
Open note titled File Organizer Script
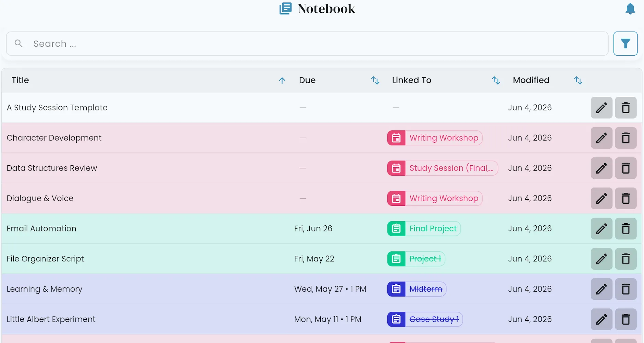45,259
